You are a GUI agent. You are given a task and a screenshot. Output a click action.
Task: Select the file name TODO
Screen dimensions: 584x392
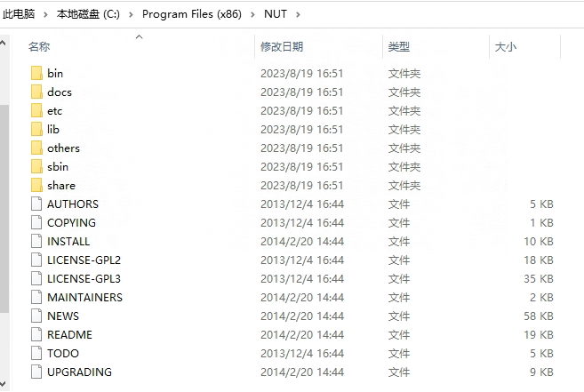63,353
